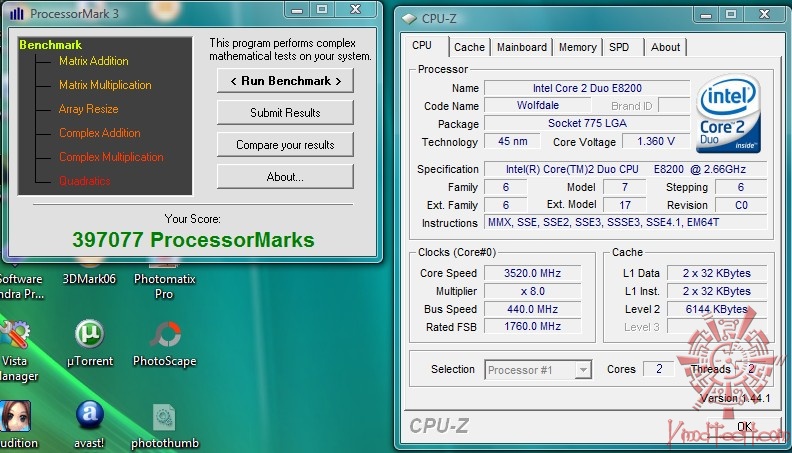The height and width of the screenshot is (453, 792).
Task: Launch the avast! desktop icon
Action: pyautogui.click(x=89, y=424)
